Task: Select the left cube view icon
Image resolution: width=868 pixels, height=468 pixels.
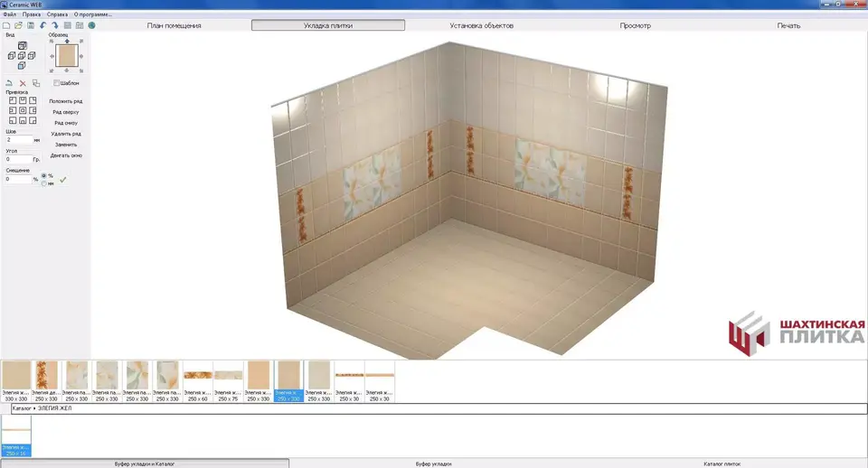Action: click(x=12, y=56)
